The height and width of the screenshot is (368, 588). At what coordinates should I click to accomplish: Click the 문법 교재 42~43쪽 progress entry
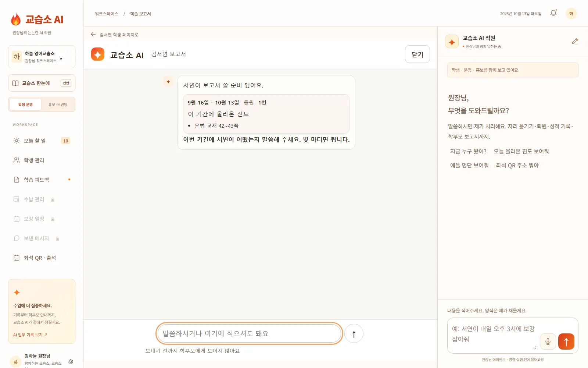pos(216,125)
